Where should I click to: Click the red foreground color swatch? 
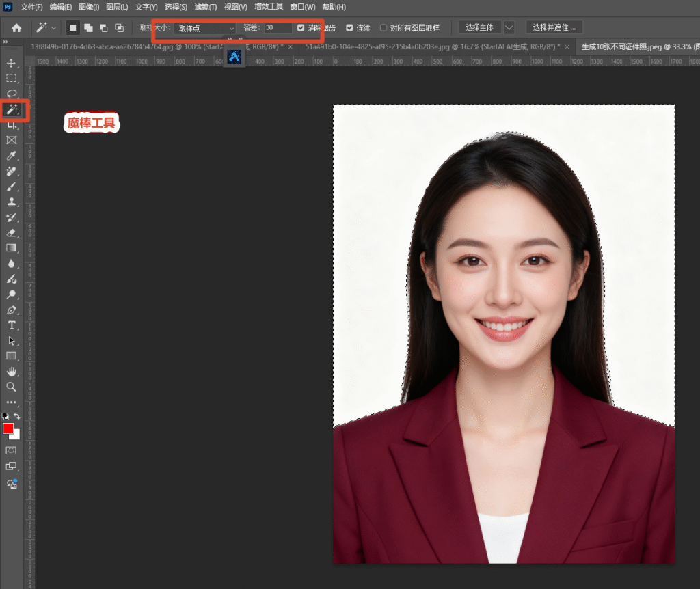(8, 428)
